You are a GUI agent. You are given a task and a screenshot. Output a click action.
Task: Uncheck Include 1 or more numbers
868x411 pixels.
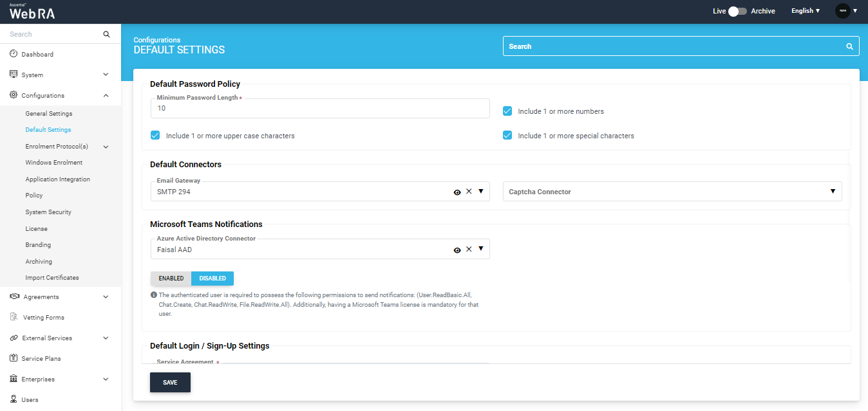(x=507, y=111)
